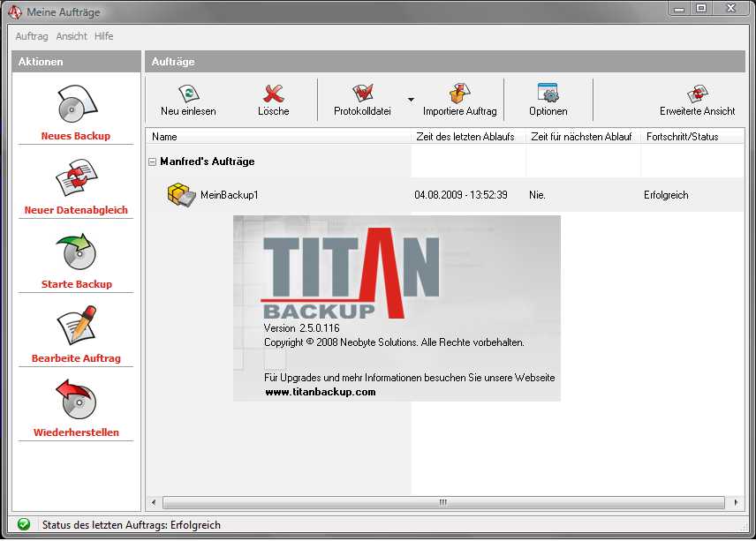Click the horizontal scrollbar thumb

pyautogui.click(x=443, y=502)
